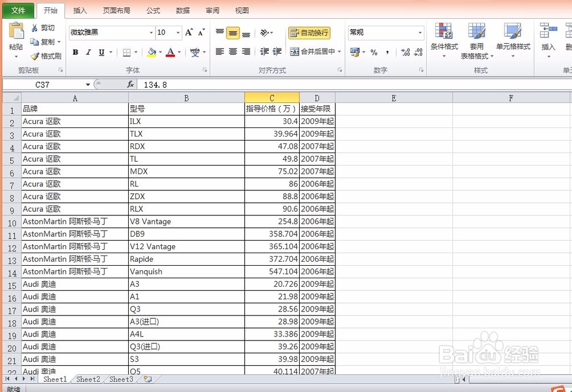Click the Cut scissors icon
Viewport: 572px width, 392px height.
35,28
